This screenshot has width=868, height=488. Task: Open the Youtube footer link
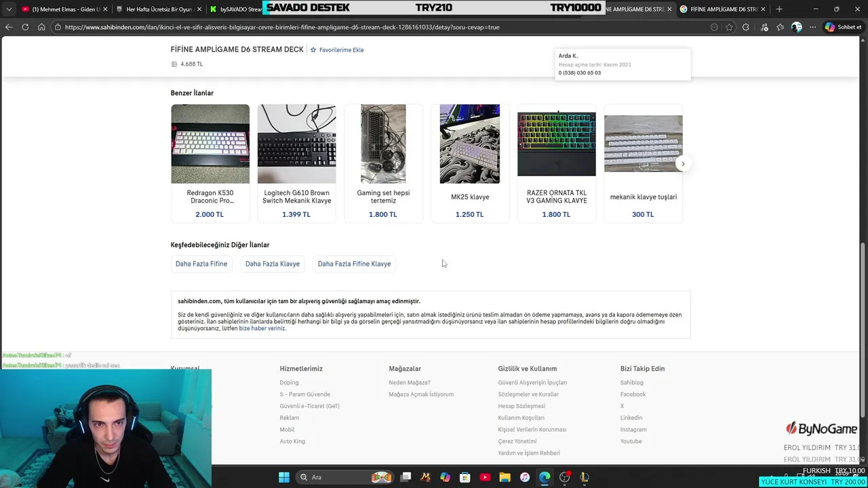tap(631, 441)
